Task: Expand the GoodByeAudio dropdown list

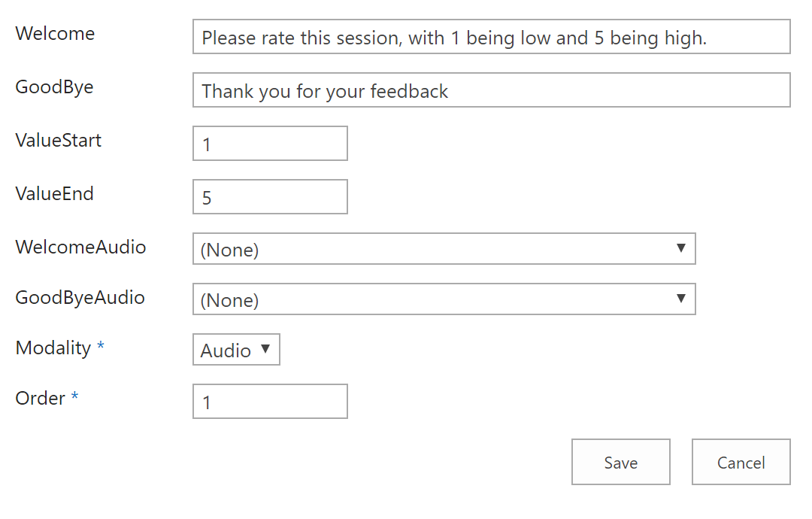Action: point(444,299)
